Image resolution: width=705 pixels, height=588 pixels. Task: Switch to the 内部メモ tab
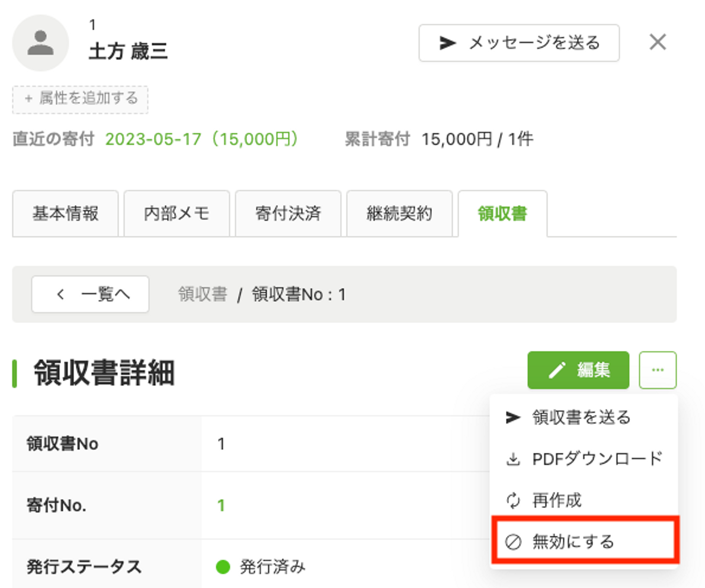click(x=177, y=213)
